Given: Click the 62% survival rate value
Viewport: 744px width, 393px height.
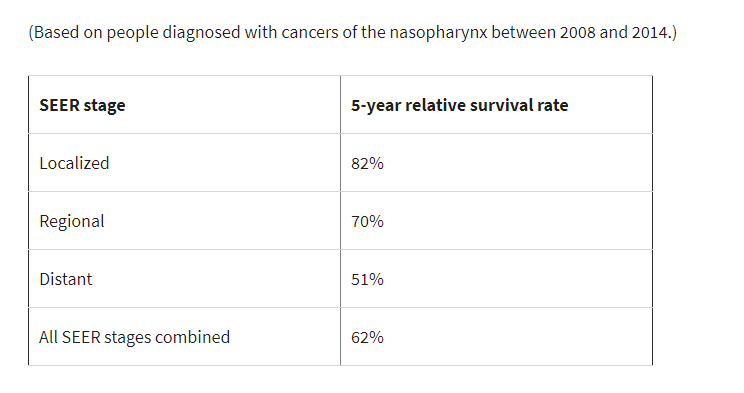Looking at the screenshot, I should [367, 337].
